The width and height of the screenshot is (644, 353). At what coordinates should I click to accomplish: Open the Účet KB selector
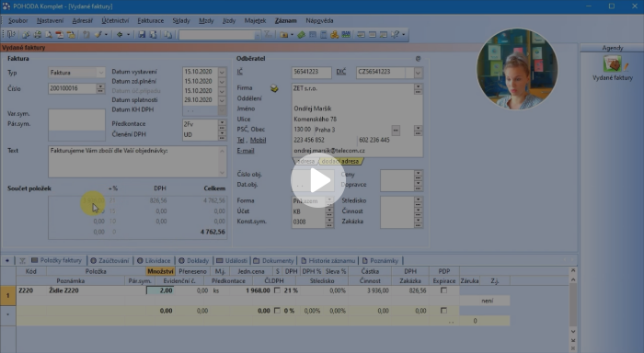click(x=329, y=211)
